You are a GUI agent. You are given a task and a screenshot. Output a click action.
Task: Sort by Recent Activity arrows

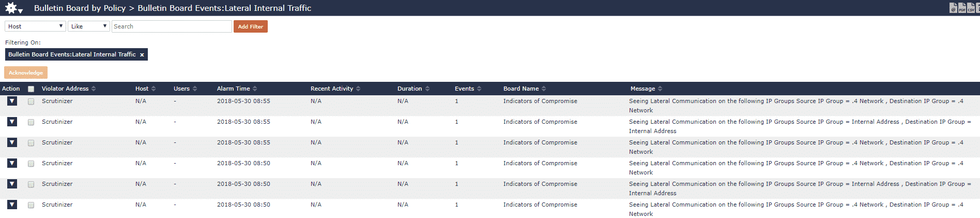pos(358,89)
